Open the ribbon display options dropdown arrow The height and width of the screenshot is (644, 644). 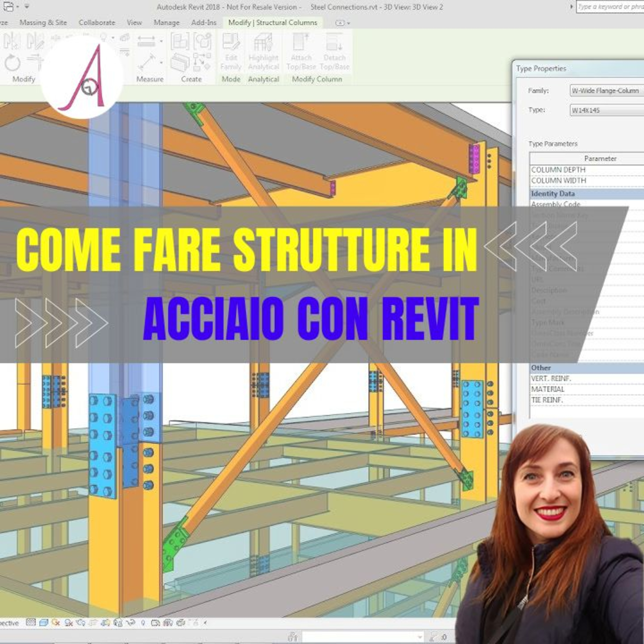tap(349, 23)
